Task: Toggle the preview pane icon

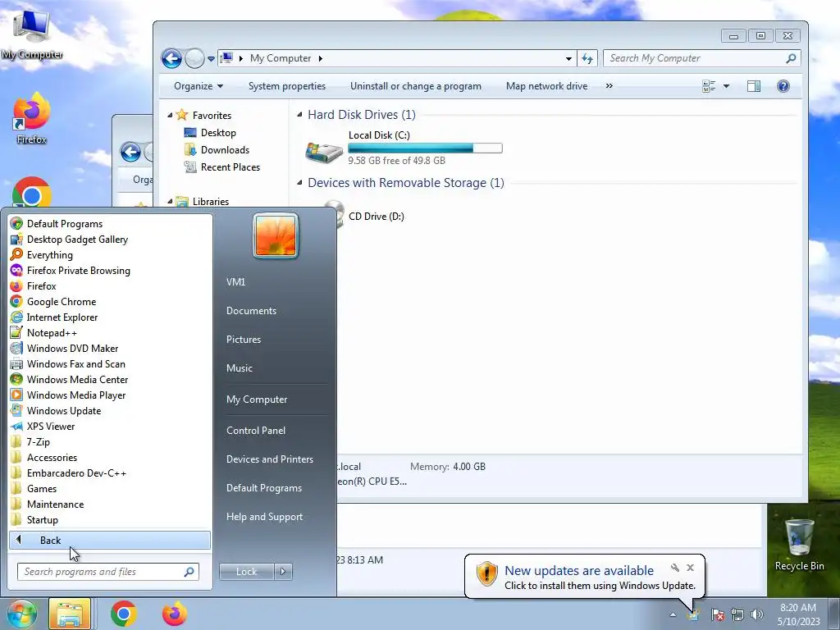Action: [x=754, y=86]
